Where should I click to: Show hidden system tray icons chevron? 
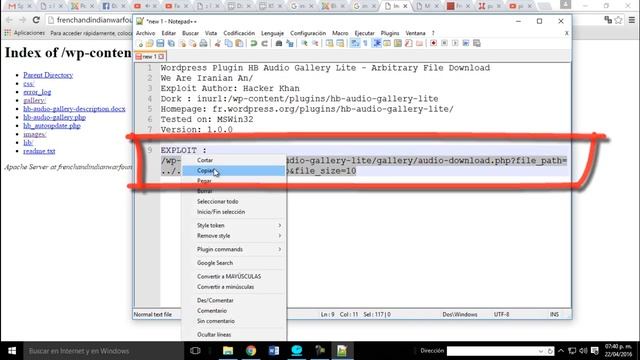561,351
